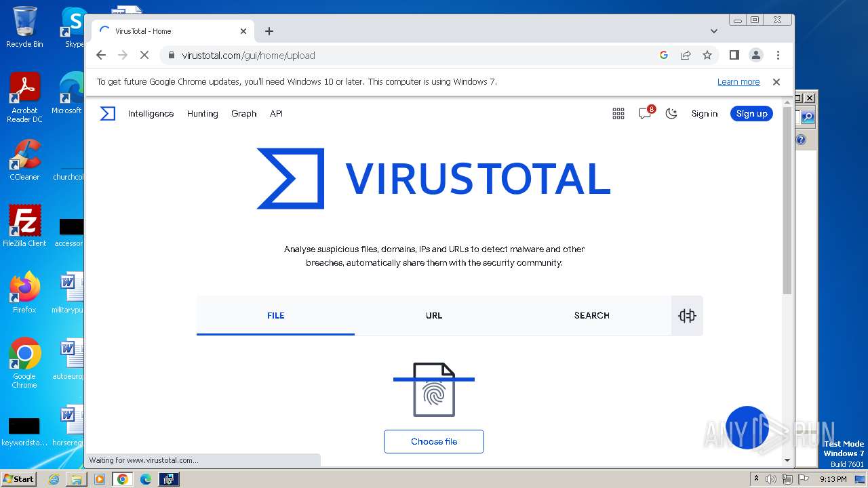Screen dimensions: 868x488
Task: Open the smart search tool icon beside SEARCH
Action: [687, 316]
